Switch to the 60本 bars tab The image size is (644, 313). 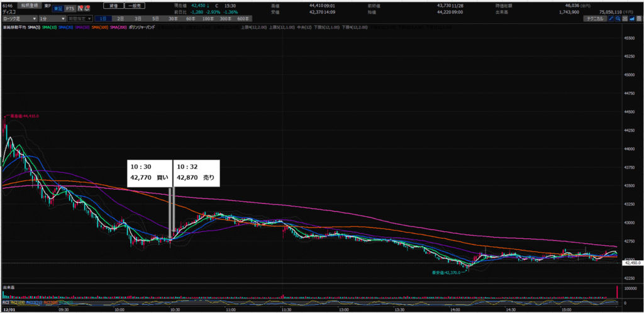click(189, 19)
